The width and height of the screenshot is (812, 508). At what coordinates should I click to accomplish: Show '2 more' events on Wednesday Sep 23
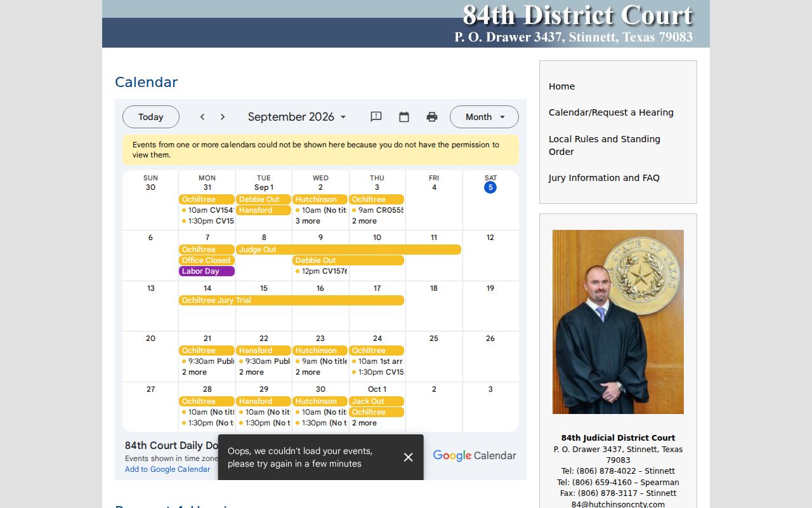308,372
